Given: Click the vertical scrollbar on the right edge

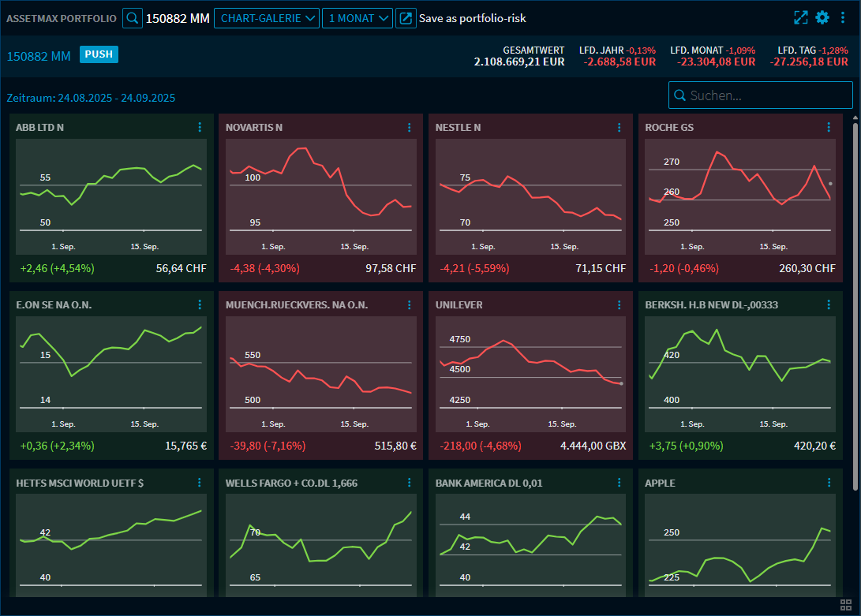Looking at the screenshot, I should 855,237.
